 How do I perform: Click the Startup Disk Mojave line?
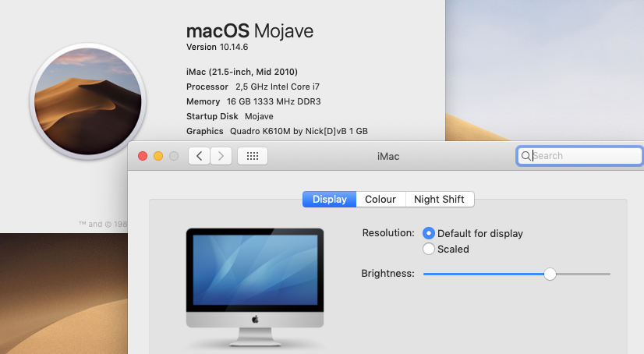(229, 116)
